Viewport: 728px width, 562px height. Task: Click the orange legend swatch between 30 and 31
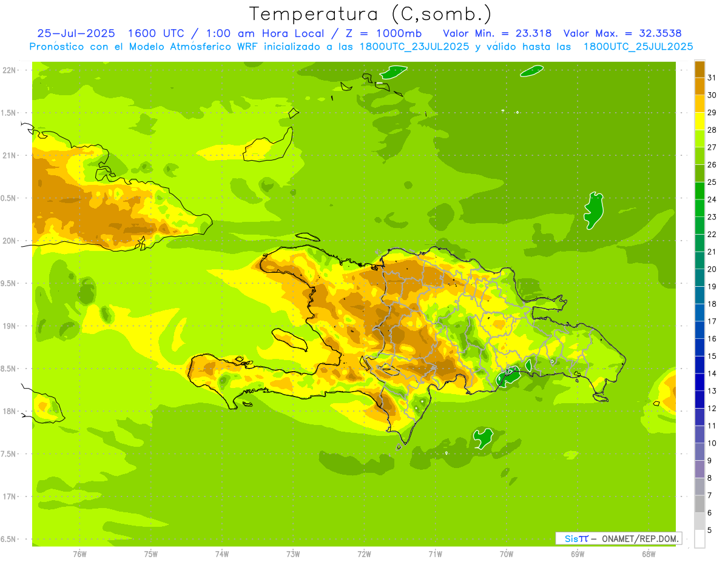pos(699,86)
